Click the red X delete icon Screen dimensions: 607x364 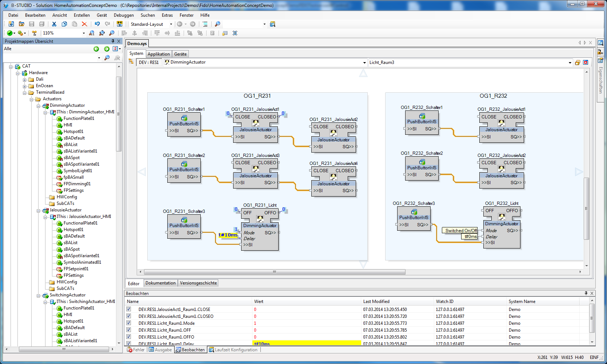tap(84, 24)
